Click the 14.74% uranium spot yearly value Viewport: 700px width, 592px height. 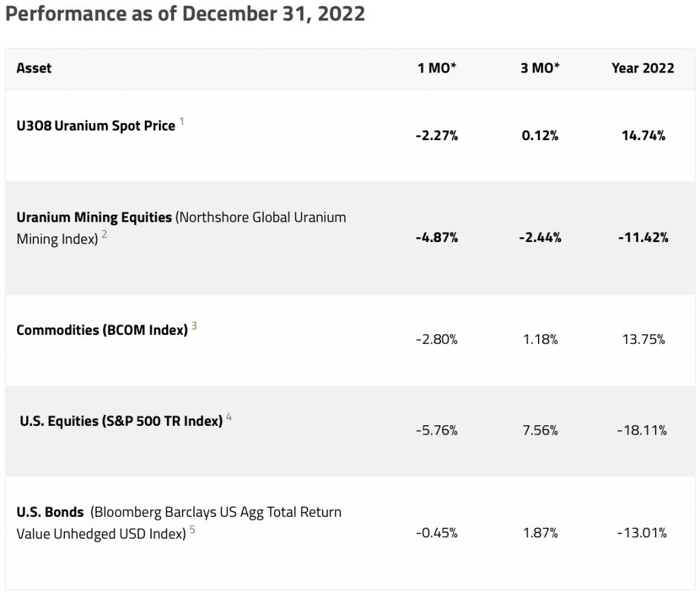[643, 136]
